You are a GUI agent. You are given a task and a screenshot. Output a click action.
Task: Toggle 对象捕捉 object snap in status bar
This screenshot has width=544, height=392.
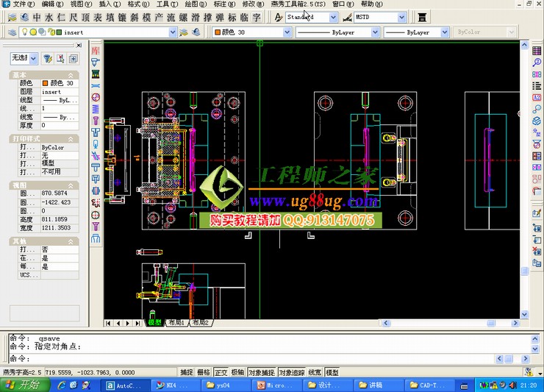pyautogui.click(x=261, y=373)
